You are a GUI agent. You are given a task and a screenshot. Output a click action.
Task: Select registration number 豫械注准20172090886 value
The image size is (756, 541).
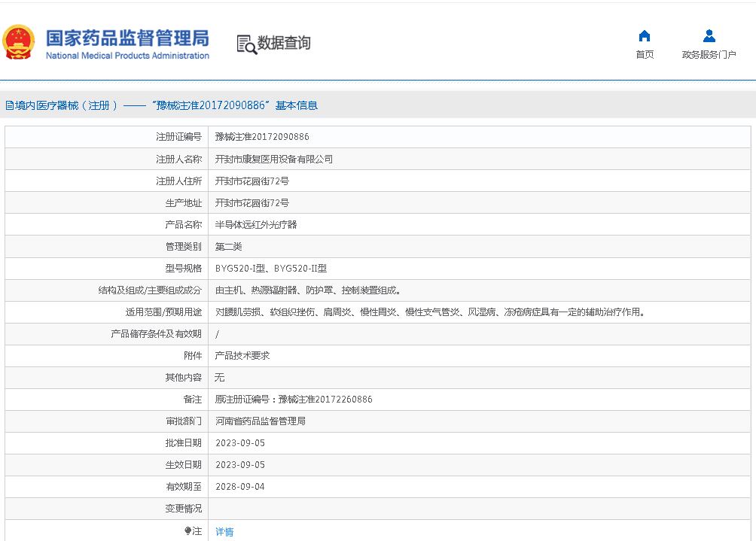pyautogui.click(x=262, y=137)
